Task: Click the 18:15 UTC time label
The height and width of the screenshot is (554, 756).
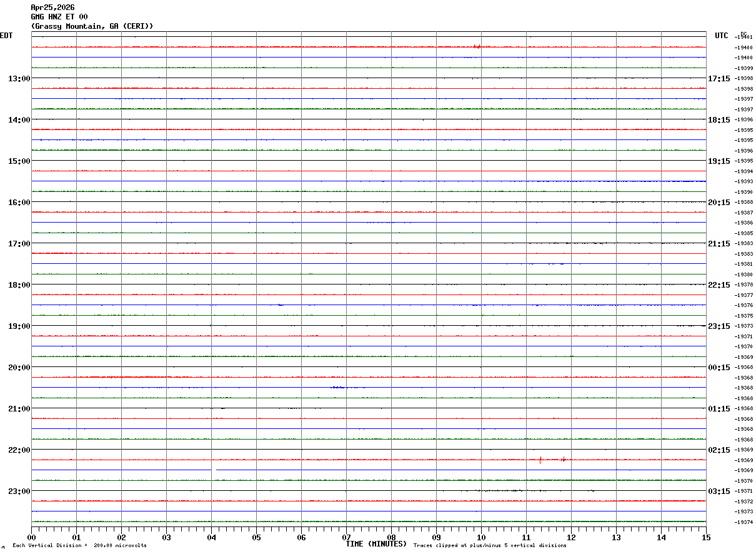Action: pyautogui.click(x=719, y=119)
